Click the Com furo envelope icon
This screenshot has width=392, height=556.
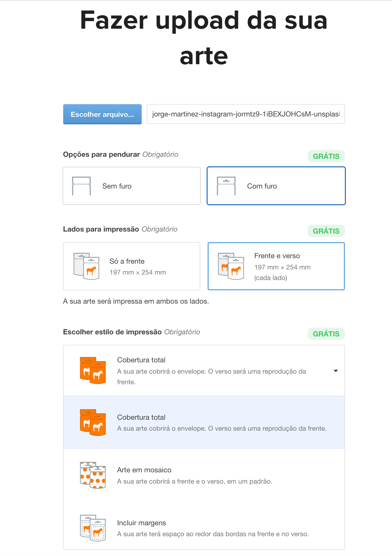[x=226, y=186]
